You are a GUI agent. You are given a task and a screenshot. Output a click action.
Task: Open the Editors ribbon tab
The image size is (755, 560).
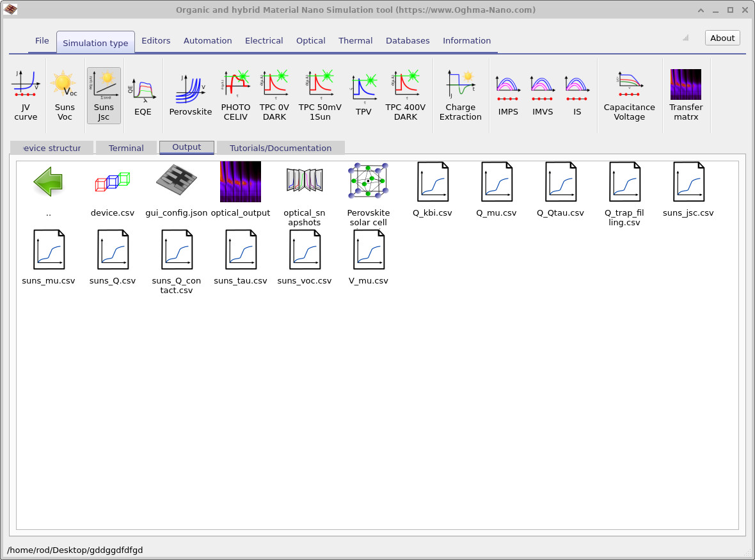156,40
